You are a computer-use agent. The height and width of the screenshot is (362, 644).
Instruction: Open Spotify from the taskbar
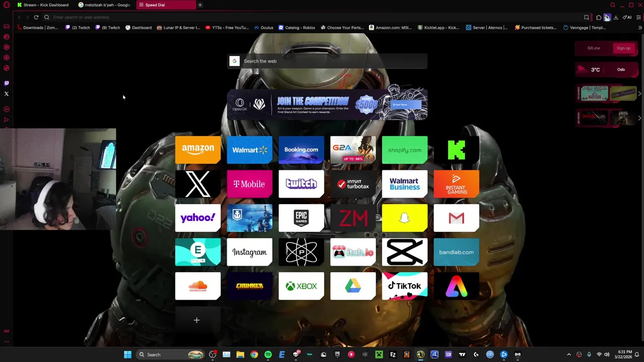click(x=268, y=354)
